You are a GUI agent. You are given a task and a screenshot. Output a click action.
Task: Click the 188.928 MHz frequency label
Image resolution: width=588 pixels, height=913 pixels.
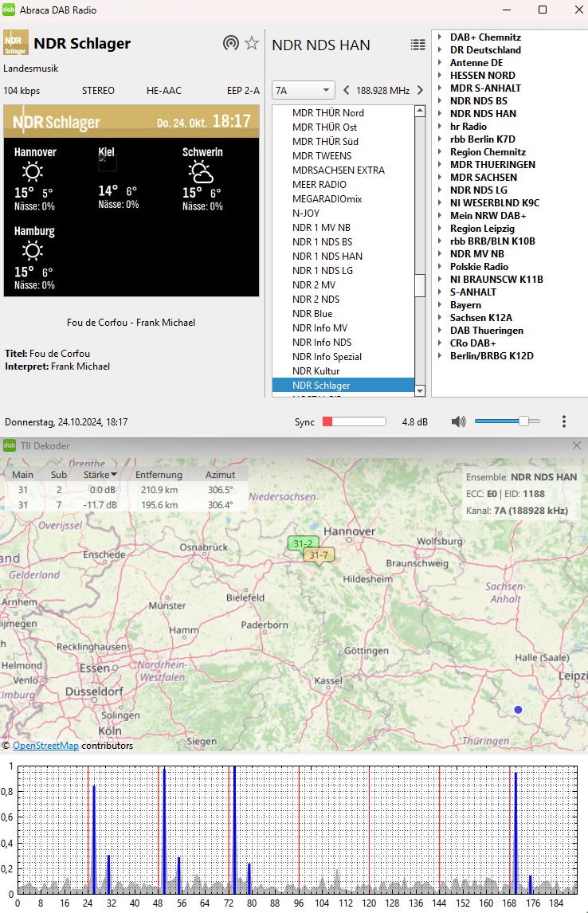click(383, 90)
